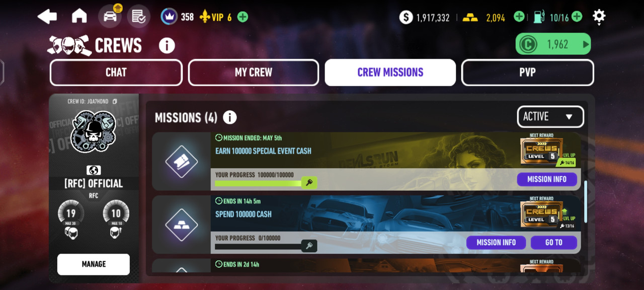Open the tasks checklist icon

(138, 17)
